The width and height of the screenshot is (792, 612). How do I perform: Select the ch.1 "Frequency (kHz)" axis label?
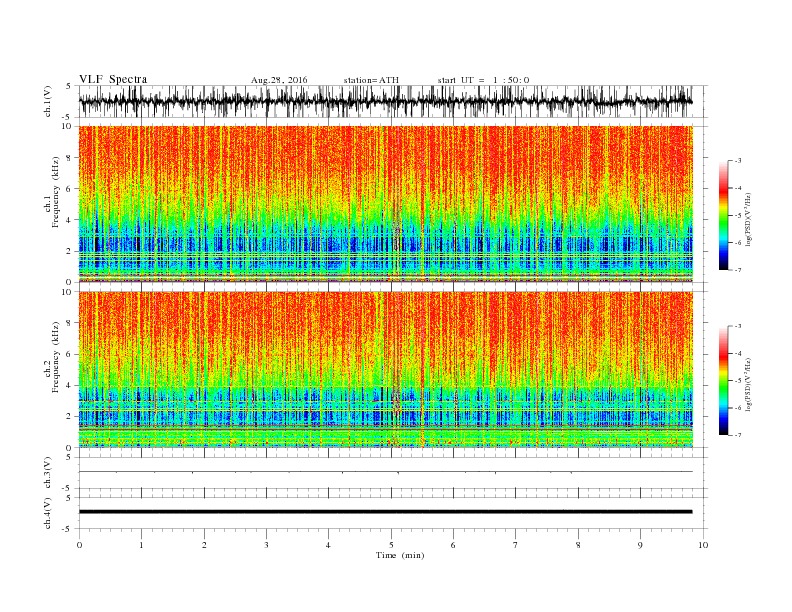56,192
